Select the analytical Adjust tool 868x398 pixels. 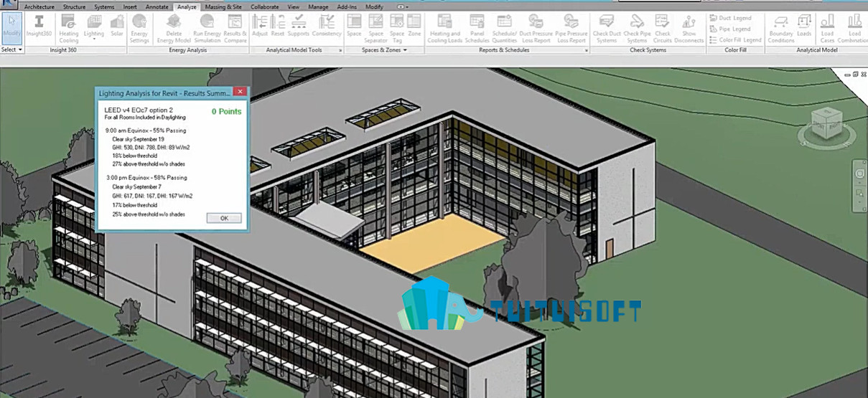tap(260, 27)
